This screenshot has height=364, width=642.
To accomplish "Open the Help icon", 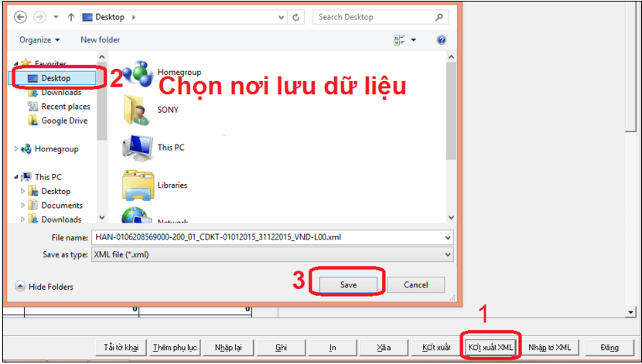I will click(x=441, y=40).
